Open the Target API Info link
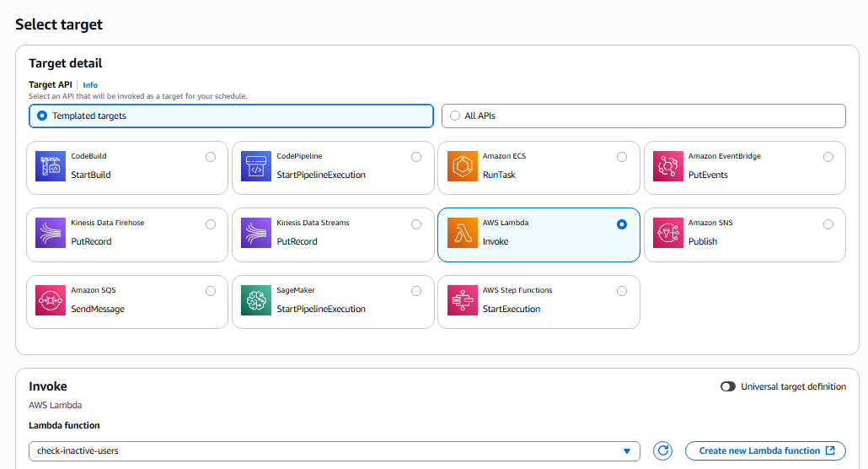The height and width of the screenshot is (469, 868). [90, 85]
